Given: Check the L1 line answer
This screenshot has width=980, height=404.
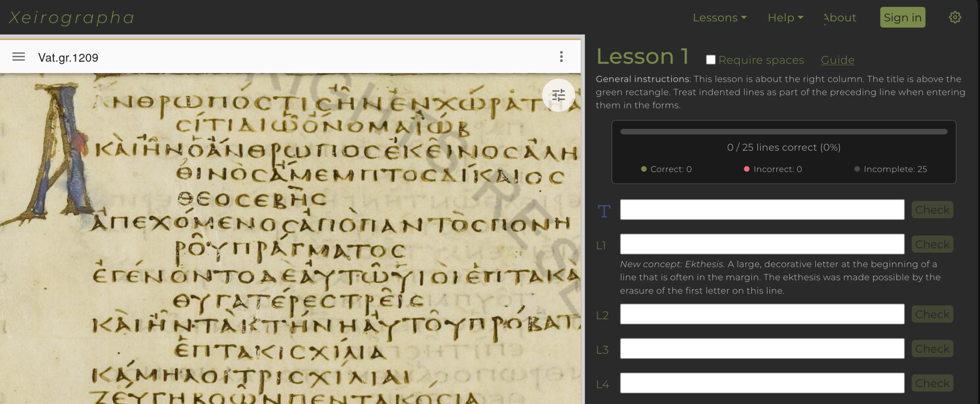Looking at the screenshot, I should point(932,244).
